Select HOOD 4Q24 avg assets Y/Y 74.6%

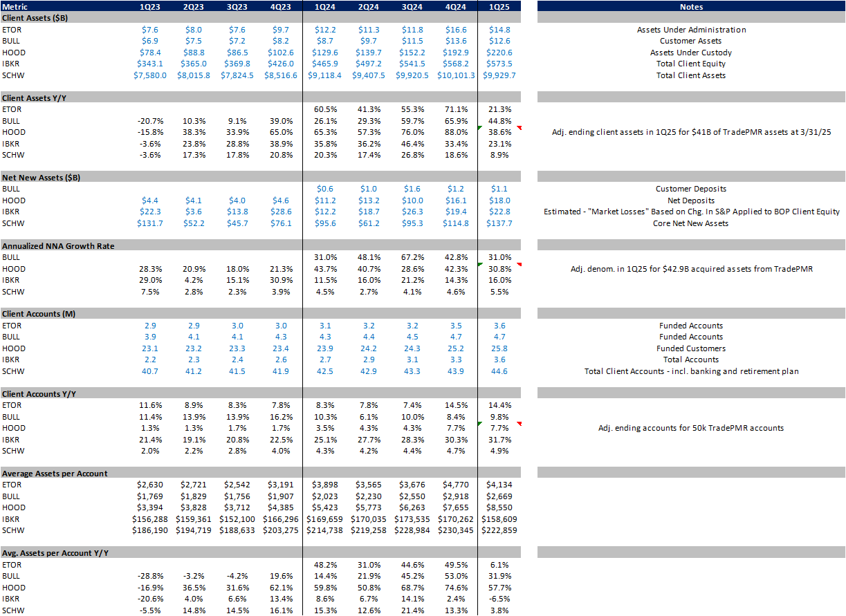click(x=456, y=587)
